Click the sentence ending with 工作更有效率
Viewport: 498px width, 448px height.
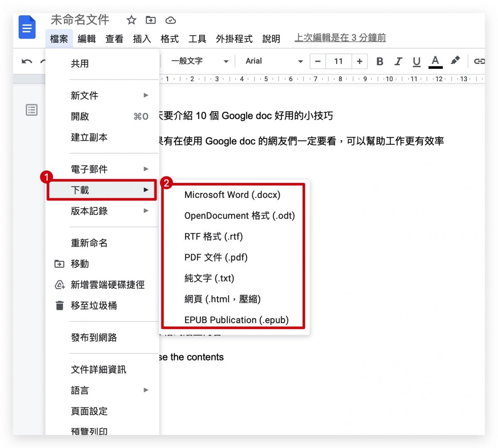click(302, 141)
